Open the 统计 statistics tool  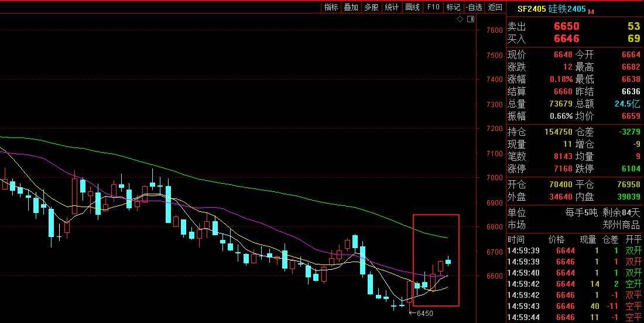[x=392, y=7]
